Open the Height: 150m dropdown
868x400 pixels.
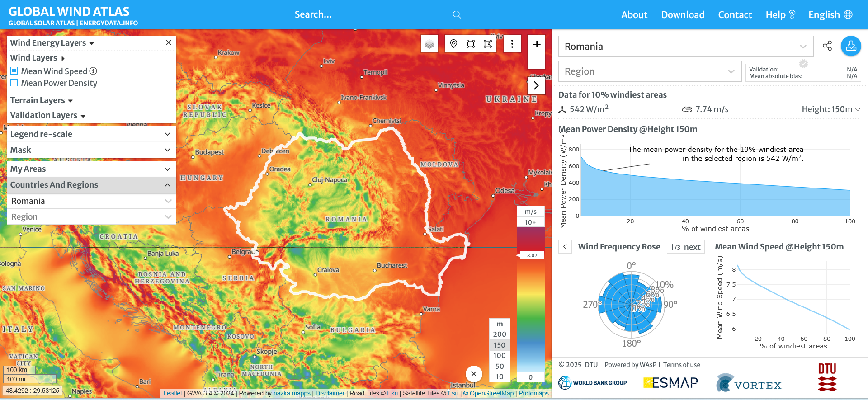[830, 109]
